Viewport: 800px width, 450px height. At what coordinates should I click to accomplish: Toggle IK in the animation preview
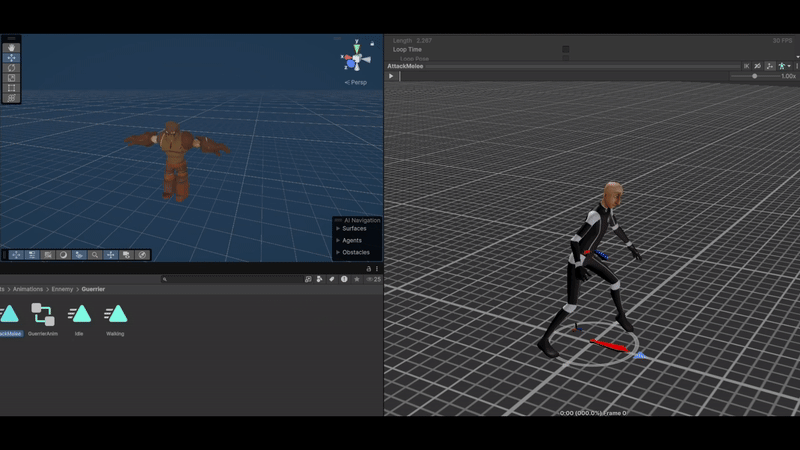(x=746, y=66)
